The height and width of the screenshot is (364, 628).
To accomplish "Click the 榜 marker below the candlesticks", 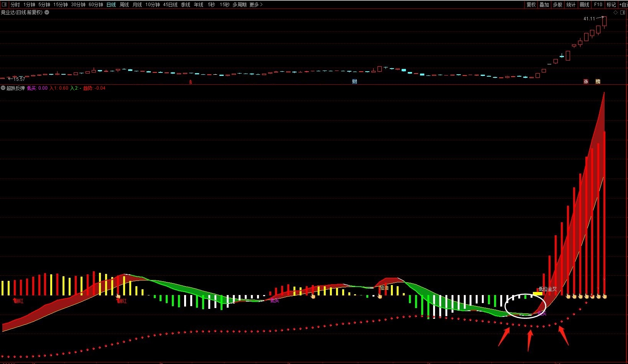I will click(x=598, y=82).
